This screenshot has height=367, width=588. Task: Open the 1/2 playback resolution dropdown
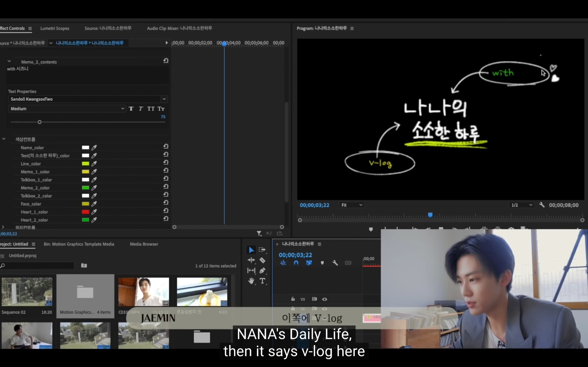click(522, 205)
